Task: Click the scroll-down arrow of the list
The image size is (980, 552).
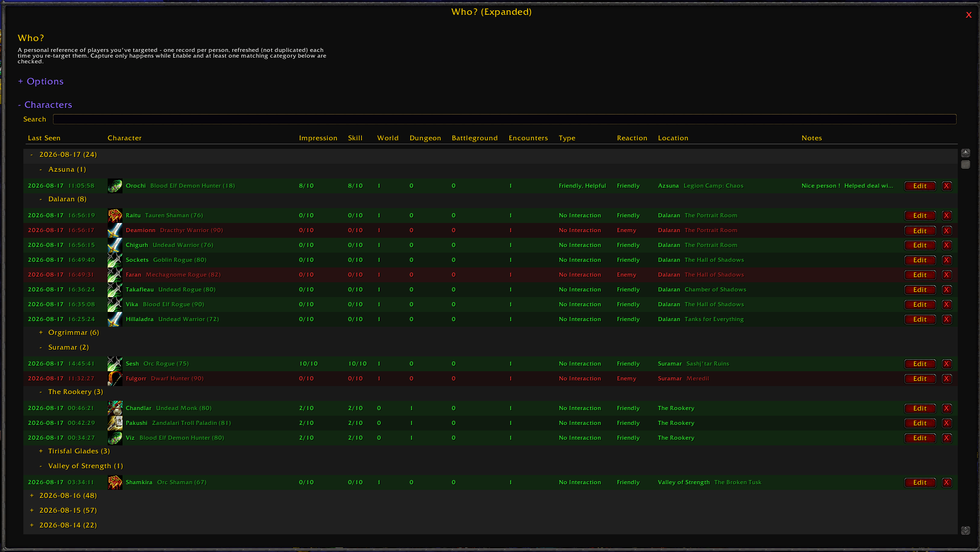Action: coord(965,530)
